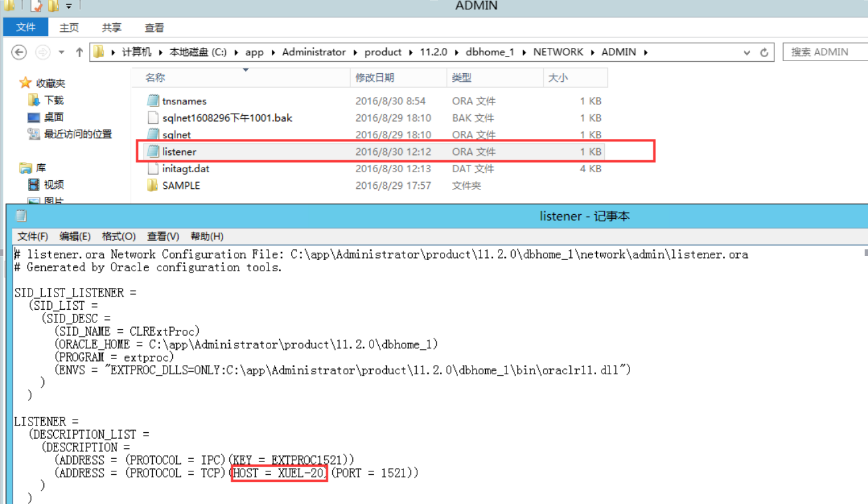Click the Notepad title bar document icon

click(x=21, y=216)
